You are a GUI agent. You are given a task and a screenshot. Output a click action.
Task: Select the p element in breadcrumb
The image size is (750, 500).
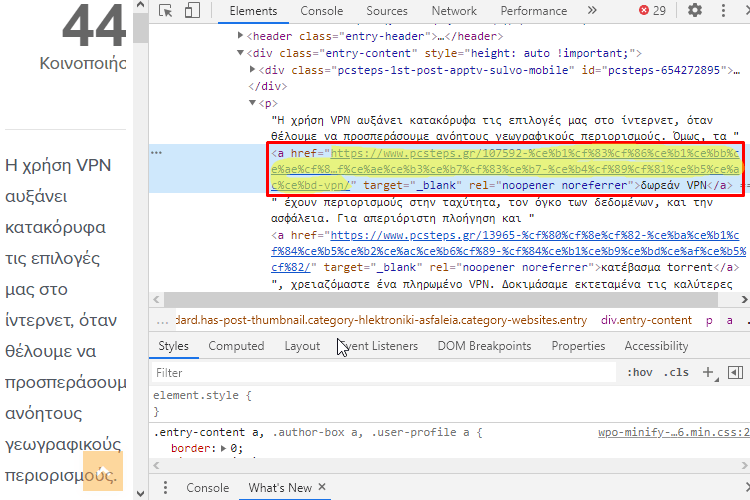pyautogui.click(x=709, y=321)
